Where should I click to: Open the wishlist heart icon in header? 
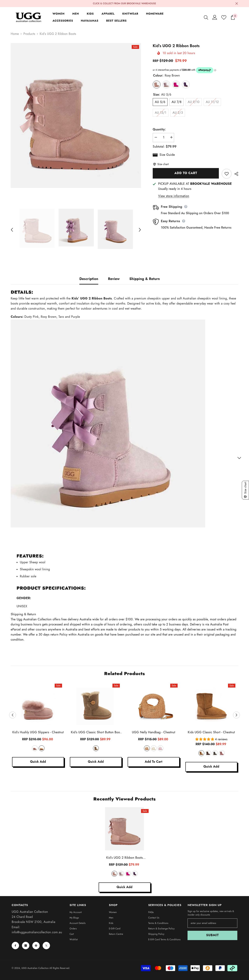(x=224, y=18)
